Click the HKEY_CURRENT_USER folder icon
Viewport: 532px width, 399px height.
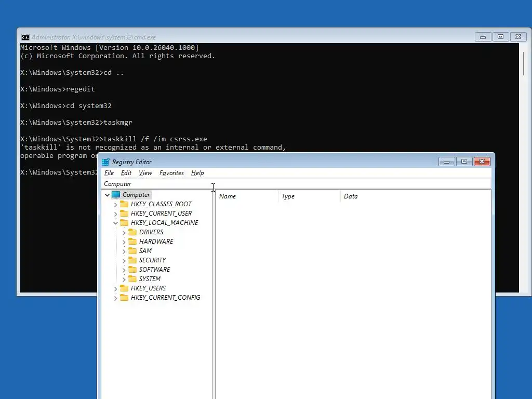124,214
